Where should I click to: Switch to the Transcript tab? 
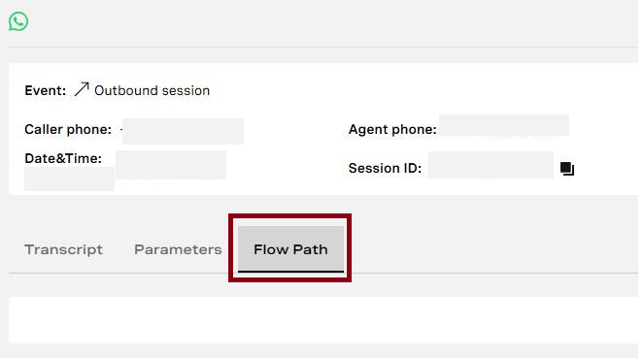coord(64,249)
